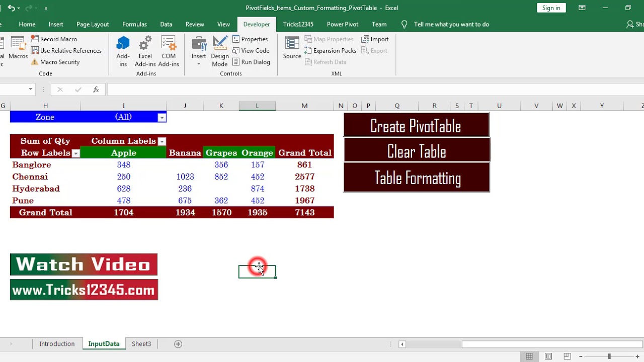Switch to the Home tab

27,24
